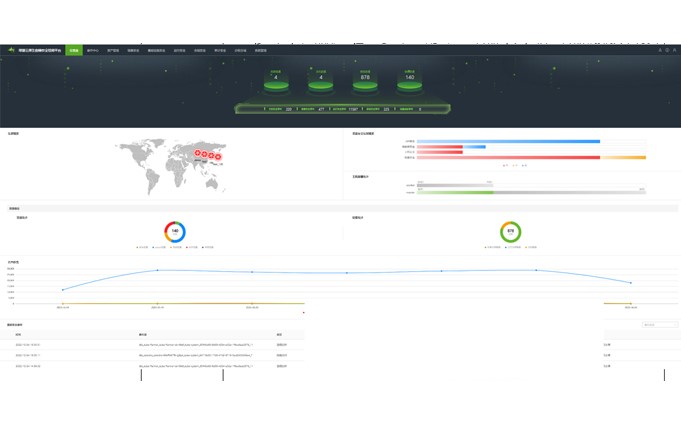Viewport: 681px width, 423px height.
Task: Toggle first legend item under the 140 donut
Action: coord(141,247)
